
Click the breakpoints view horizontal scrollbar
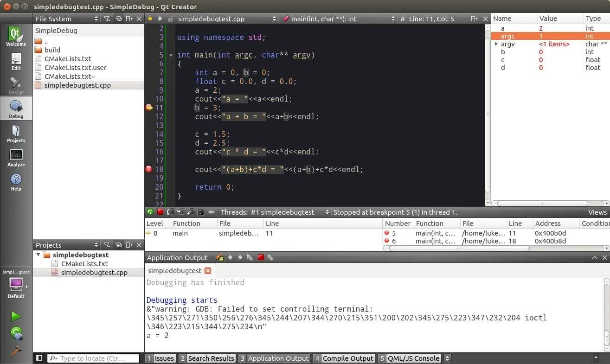tap(459, 248)
